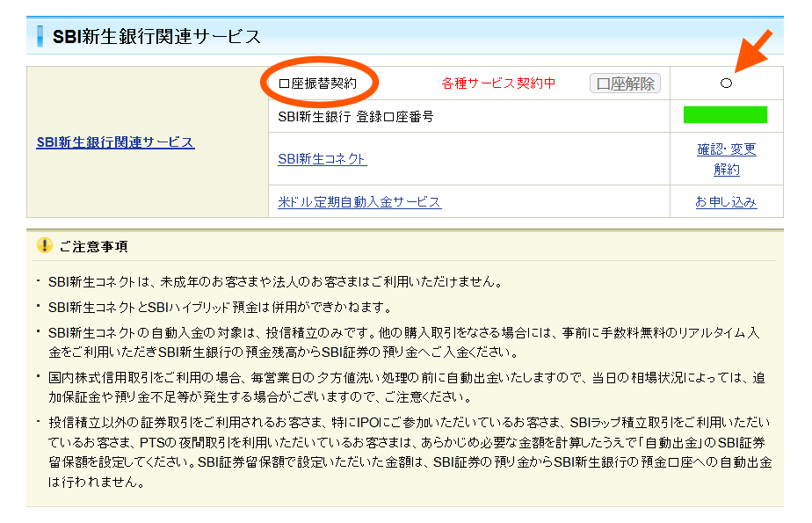Click the 口座解除 button

click(x=625, y=84)
